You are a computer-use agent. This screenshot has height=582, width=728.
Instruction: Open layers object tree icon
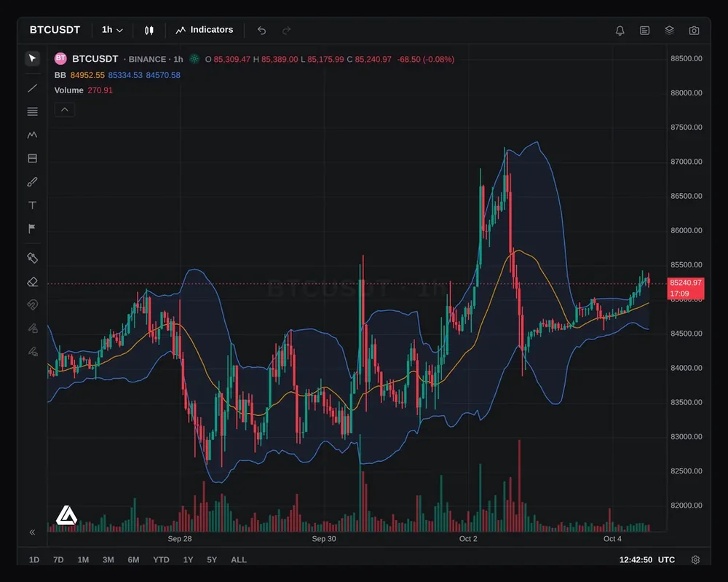669,30
